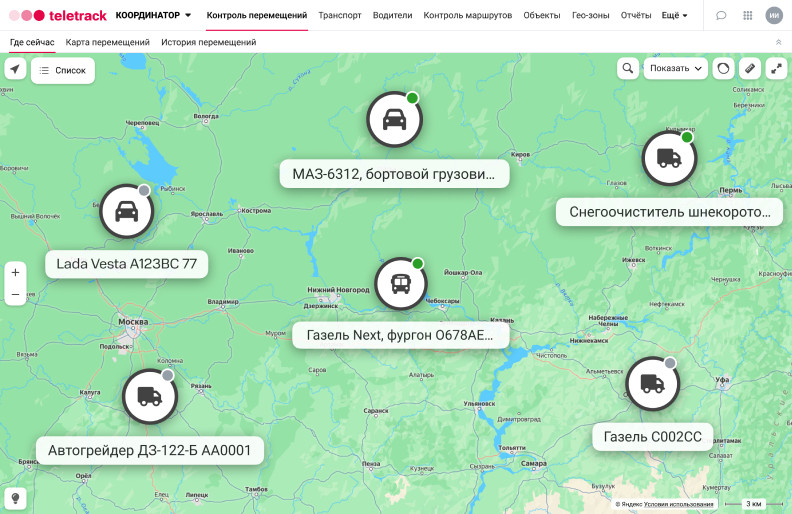
Task: Click the Пермь city label
Action: (x=731, y=190)
